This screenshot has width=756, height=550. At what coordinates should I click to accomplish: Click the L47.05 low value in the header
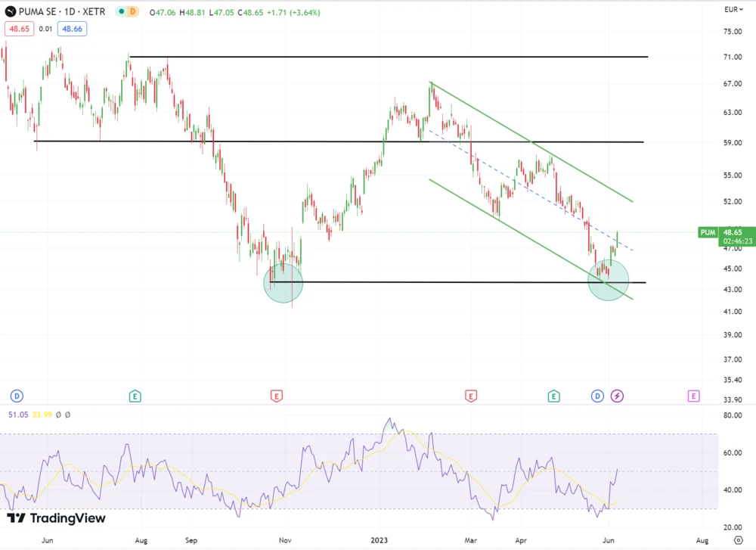[222, 13]
